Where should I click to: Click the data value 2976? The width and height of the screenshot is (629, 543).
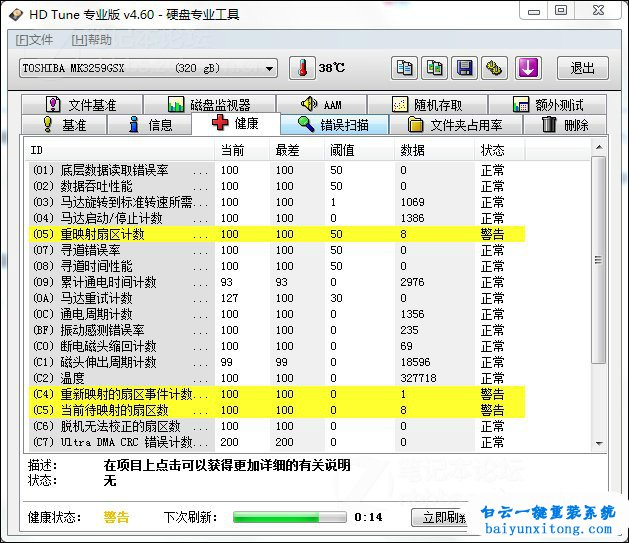click(412, 282)
